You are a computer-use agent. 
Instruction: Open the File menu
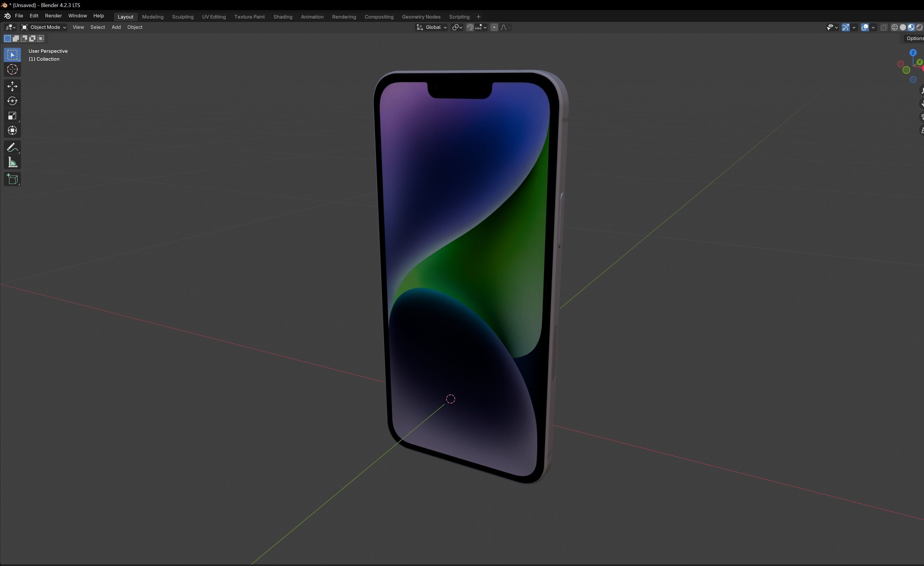pos(19,16)
